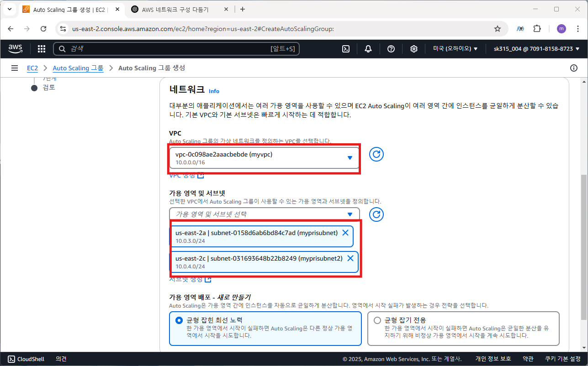Open the VPC 생성 link

(x=186, y=176)
